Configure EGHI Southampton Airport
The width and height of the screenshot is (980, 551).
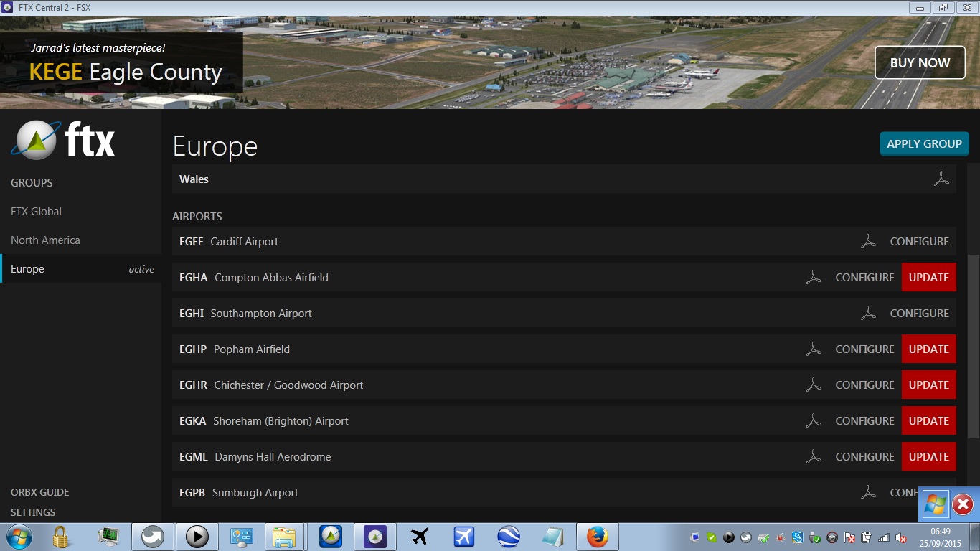(x=919, y=314)
